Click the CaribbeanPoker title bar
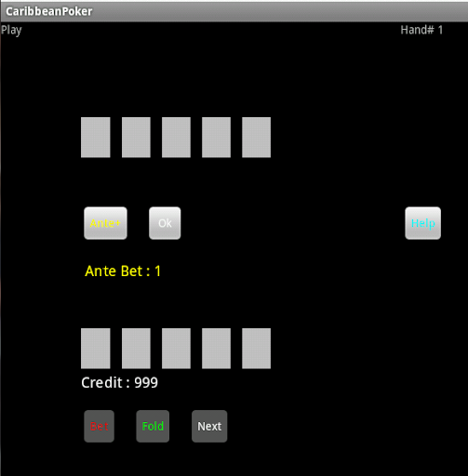This screenshot has height=476, width=468. point(234,11)
